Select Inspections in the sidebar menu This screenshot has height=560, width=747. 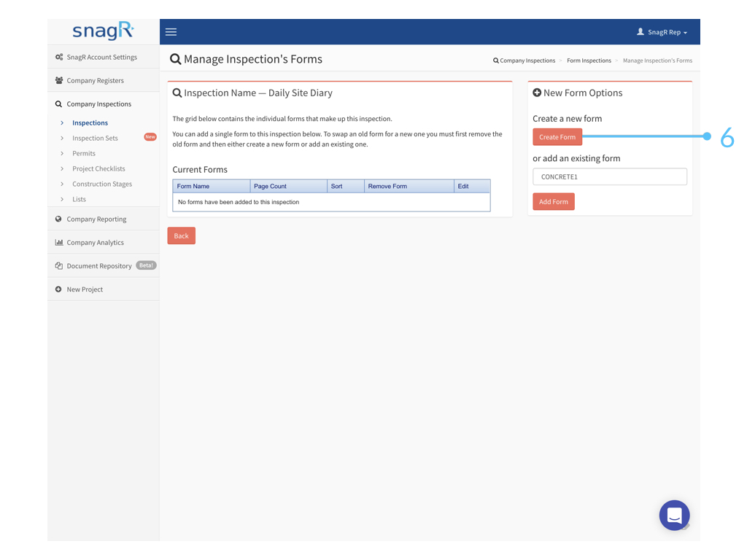point(88,122)
